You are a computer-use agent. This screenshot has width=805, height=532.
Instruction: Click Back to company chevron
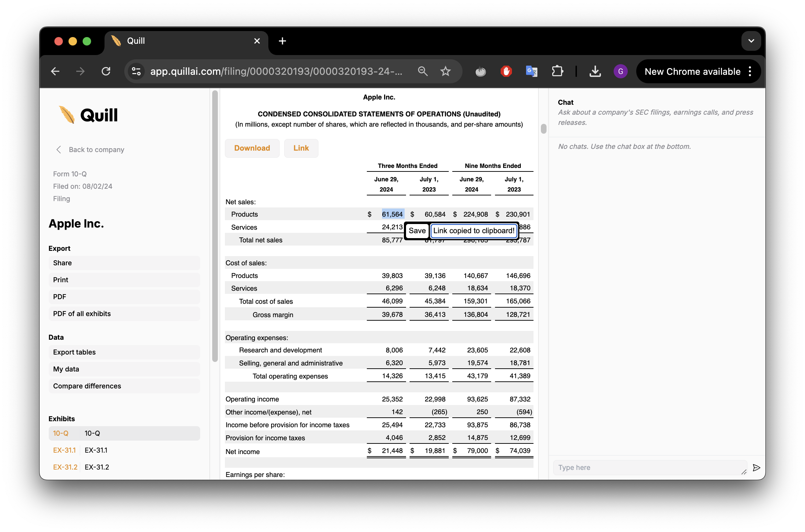59,150
